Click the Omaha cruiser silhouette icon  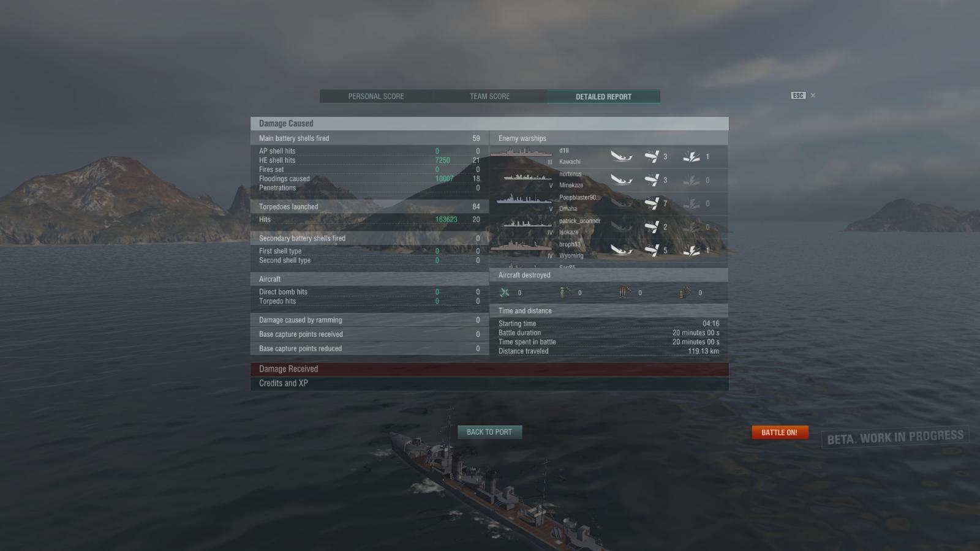(524, 200)
